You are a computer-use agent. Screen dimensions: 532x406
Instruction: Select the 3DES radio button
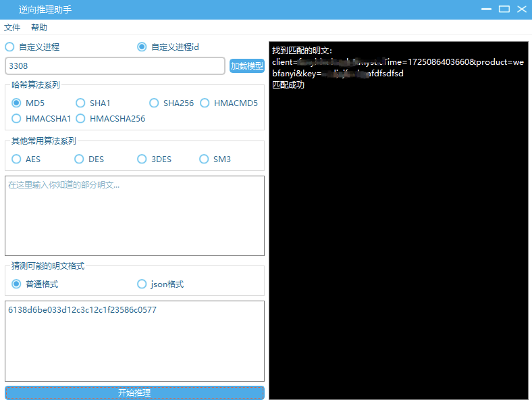pyautogui.click(x=142, y=159)
